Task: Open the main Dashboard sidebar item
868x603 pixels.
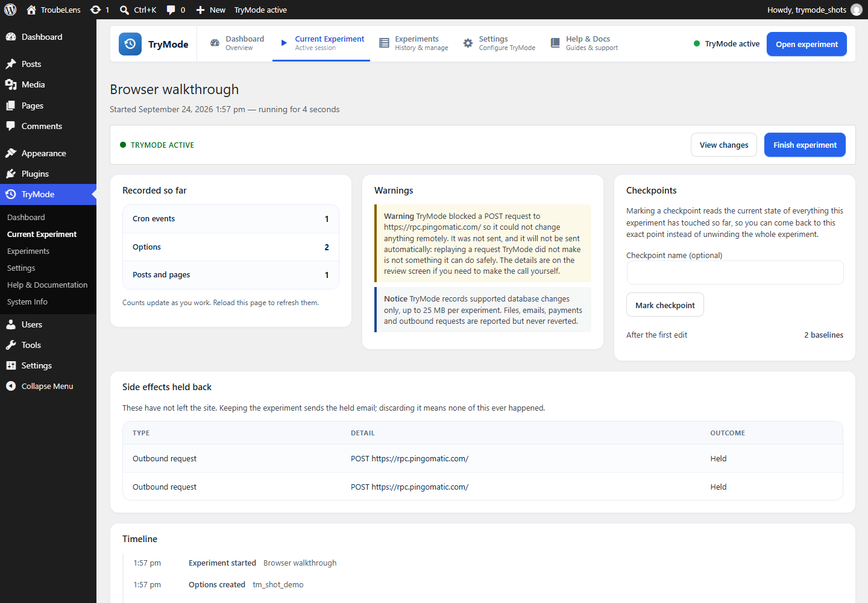Action: [x=48, y=37]
